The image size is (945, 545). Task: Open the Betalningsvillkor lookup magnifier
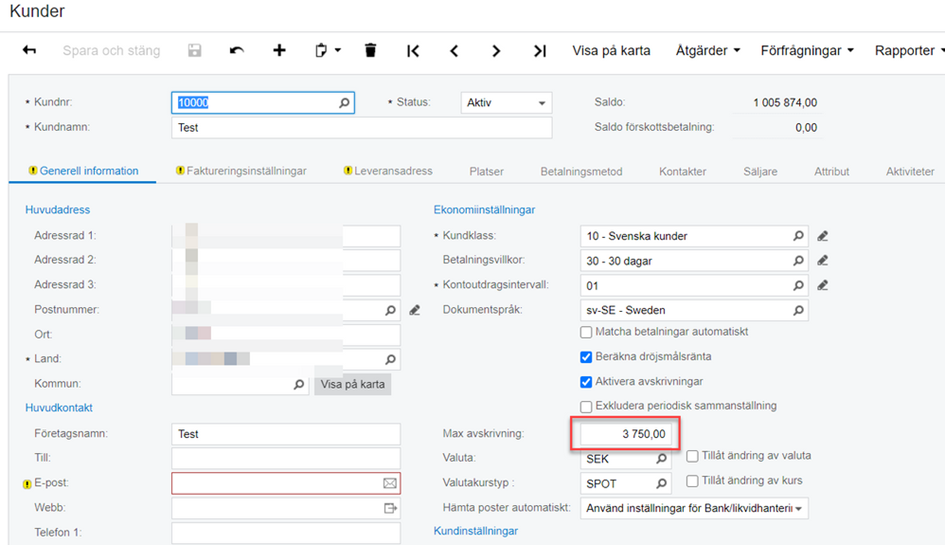tap(798, 261)
